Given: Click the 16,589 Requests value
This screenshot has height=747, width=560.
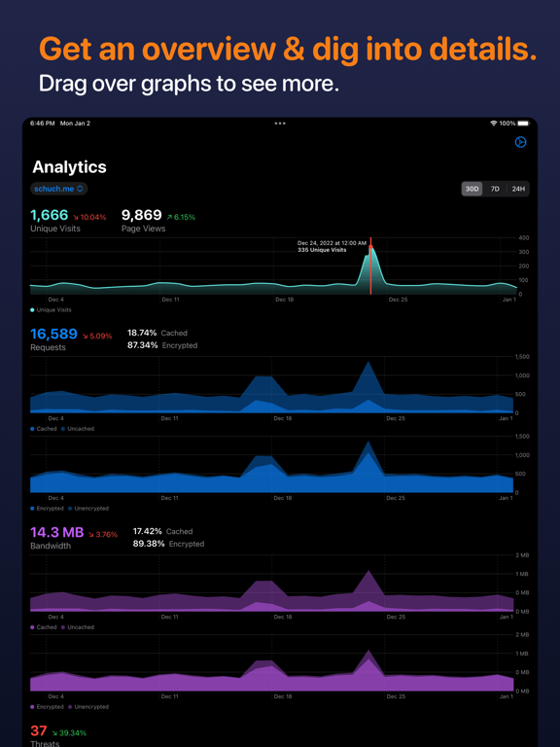Looking at the screenshot, I should [x=53, y=334].
